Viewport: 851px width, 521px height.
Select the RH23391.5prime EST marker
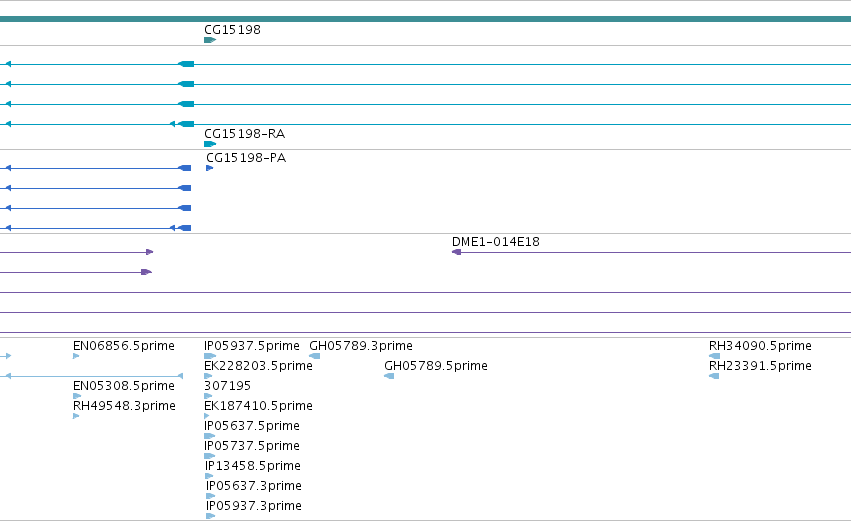[714, 377]
